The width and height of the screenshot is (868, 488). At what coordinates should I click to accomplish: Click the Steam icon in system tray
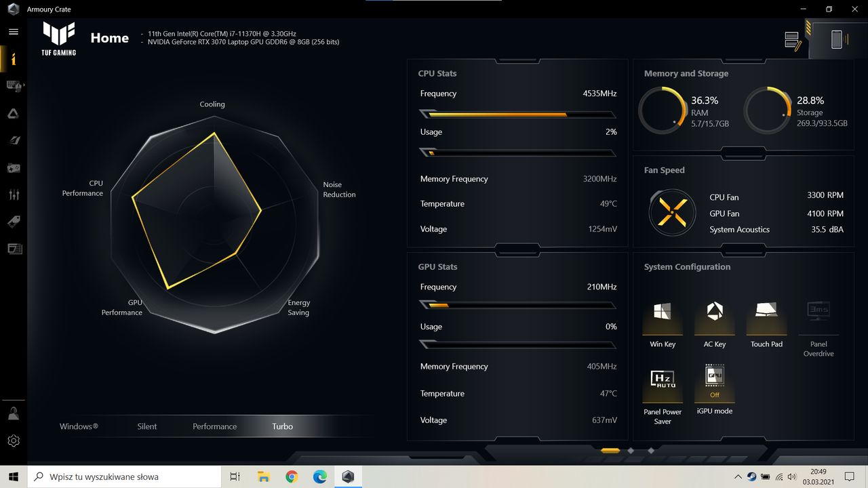(751, 476)
